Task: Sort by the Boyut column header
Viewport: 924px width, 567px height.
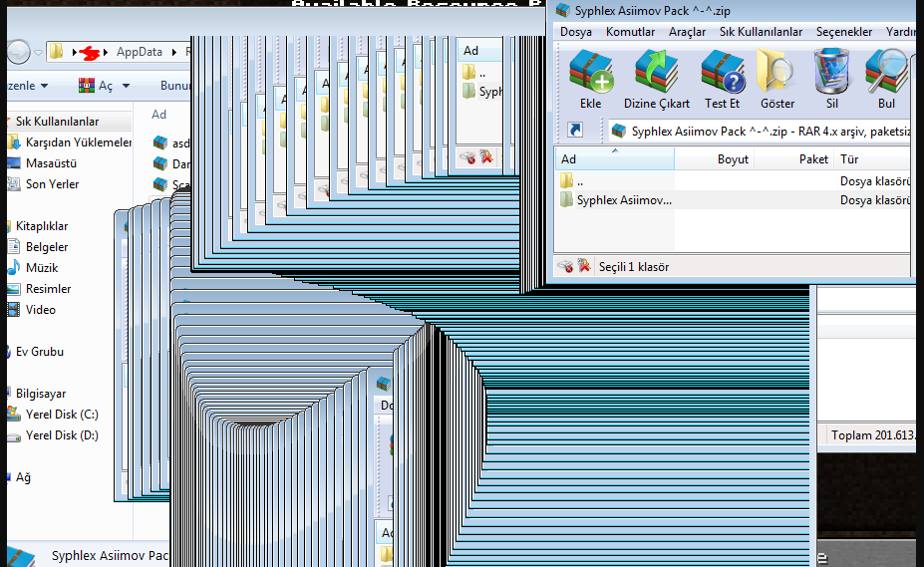Action: tap(714, 159)
